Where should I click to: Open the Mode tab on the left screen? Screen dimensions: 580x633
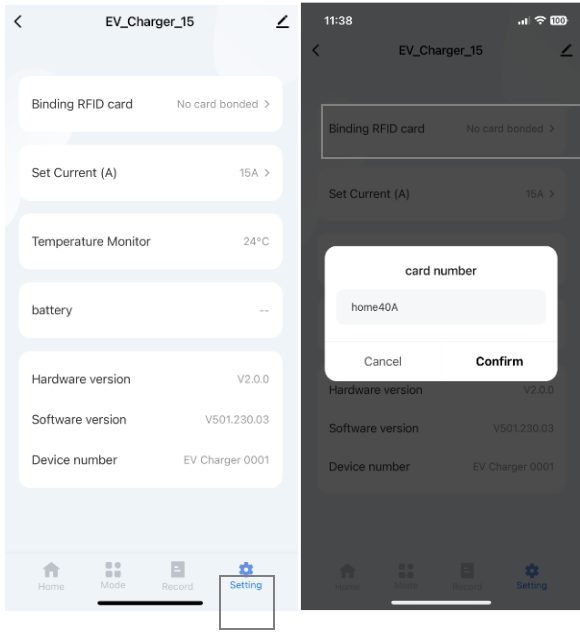tap(113, 576)
